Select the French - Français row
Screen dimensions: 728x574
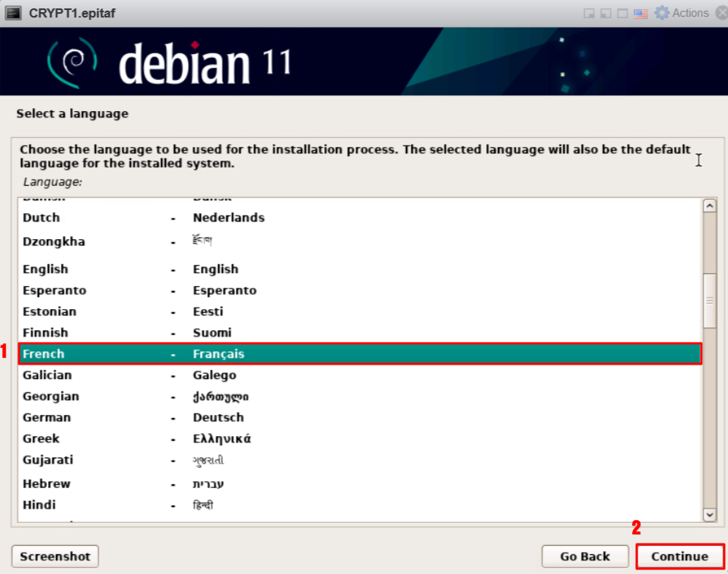(x=358, y=354)
